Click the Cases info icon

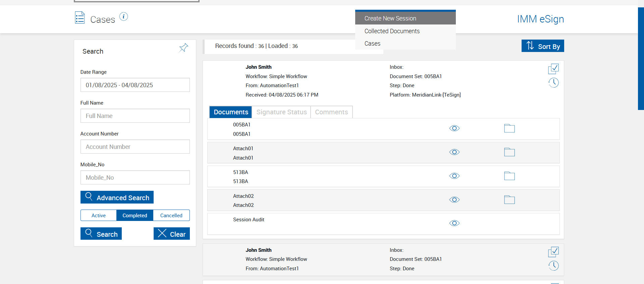pyautogui.click(x=123, y=16)
